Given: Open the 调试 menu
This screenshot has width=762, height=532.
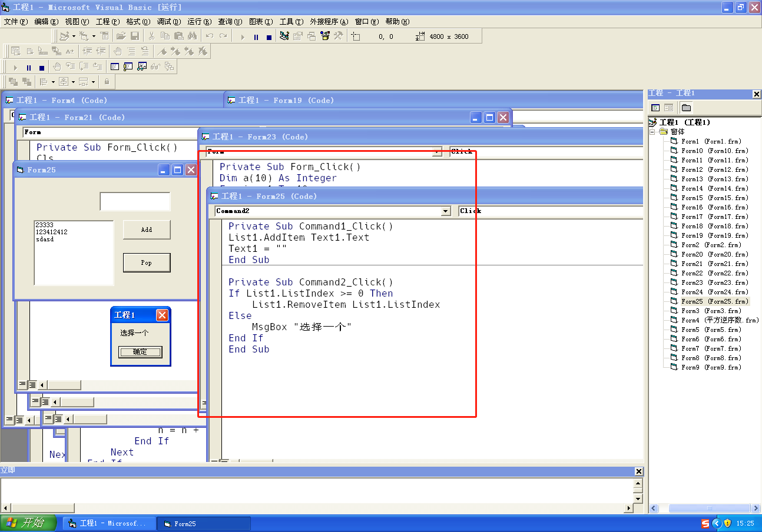Looking at the screenshot, I should [x=169, y=22].
